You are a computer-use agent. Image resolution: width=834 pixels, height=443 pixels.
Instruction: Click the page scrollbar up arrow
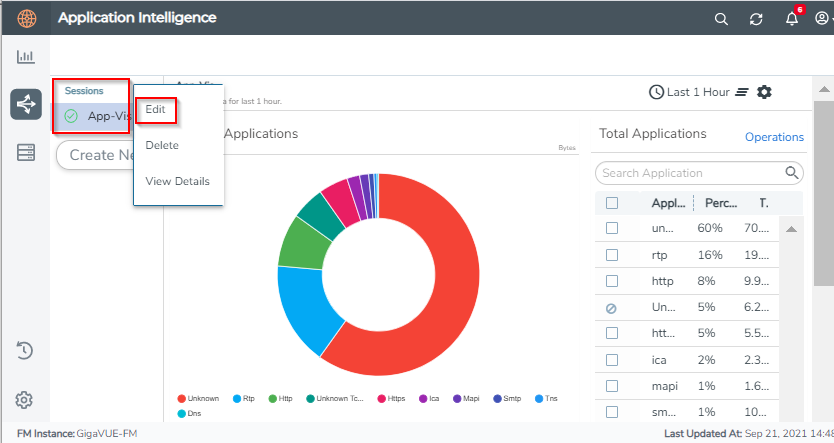[824, 89]
